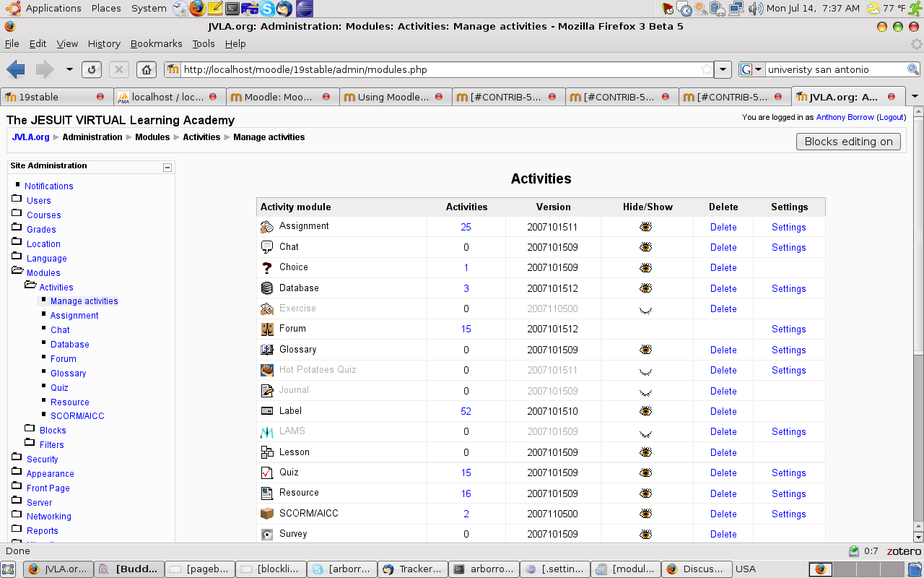Click the Lesson module icon
This screenshot has width=924, height=578.
[267, 452]
